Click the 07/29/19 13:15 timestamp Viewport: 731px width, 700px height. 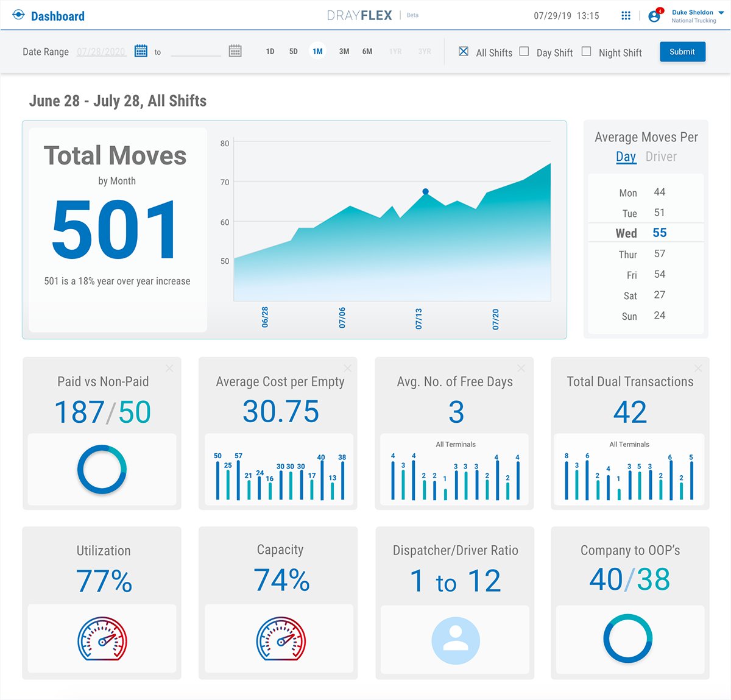coord(567,16)
